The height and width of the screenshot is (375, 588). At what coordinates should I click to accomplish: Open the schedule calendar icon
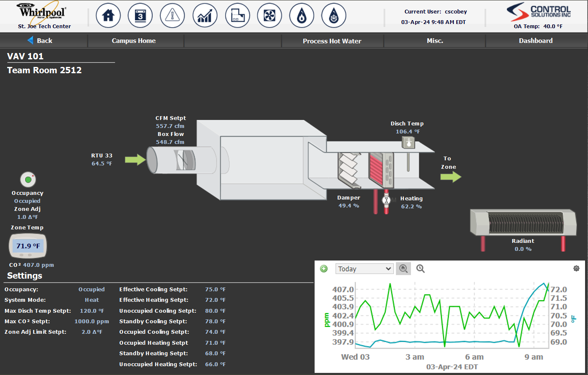point(140,16)
